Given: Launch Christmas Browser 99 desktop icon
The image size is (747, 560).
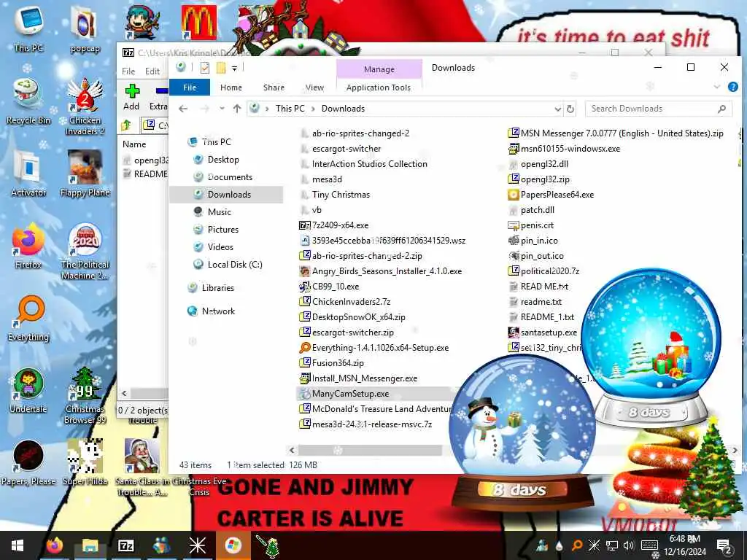Looking at the screenshot, I should coord(85,395).
